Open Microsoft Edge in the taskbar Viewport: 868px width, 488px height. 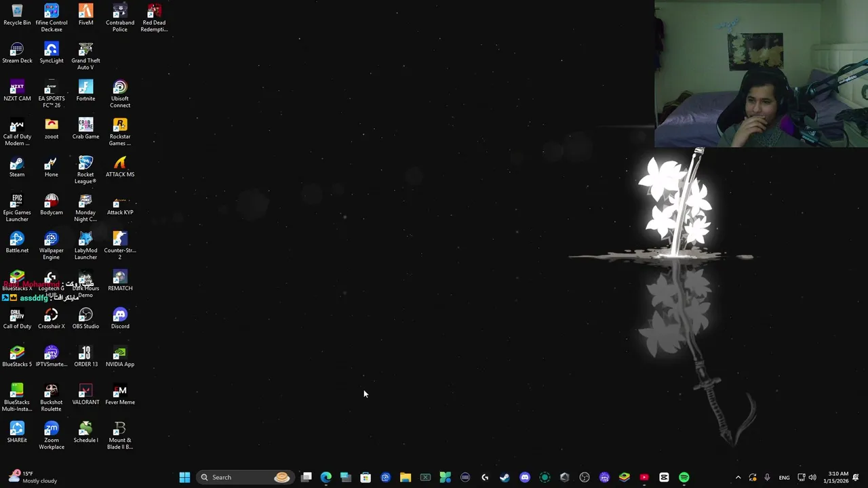(x=326, y=477)
